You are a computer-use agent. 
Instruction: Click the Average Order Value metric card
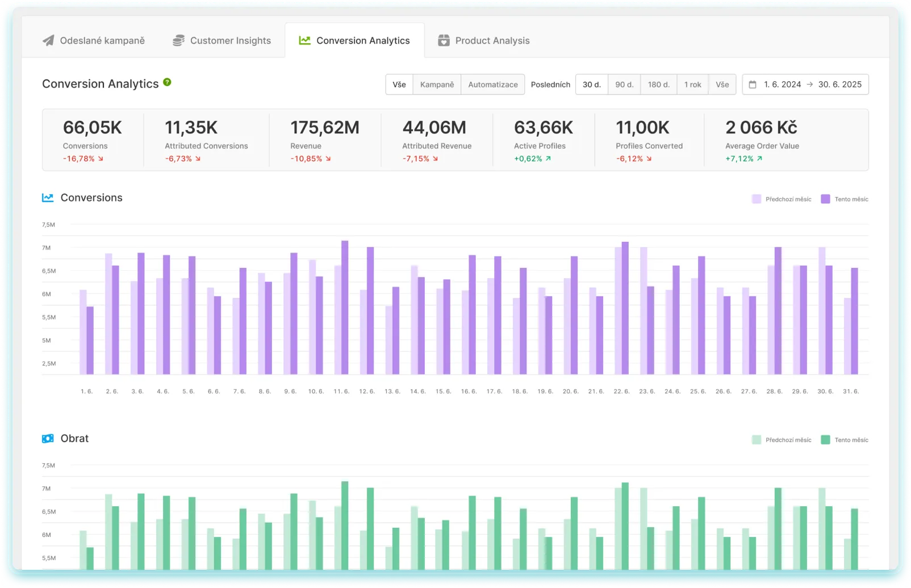pos(762,140)
